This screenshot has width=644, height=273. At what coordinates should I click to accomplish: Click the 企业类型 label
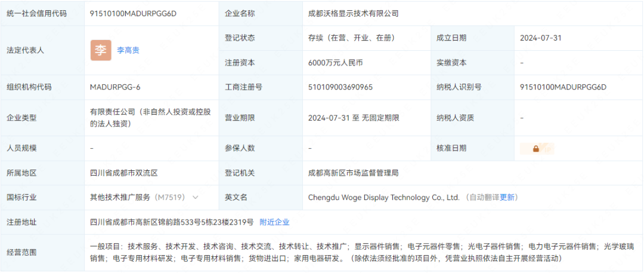point(22,118)
